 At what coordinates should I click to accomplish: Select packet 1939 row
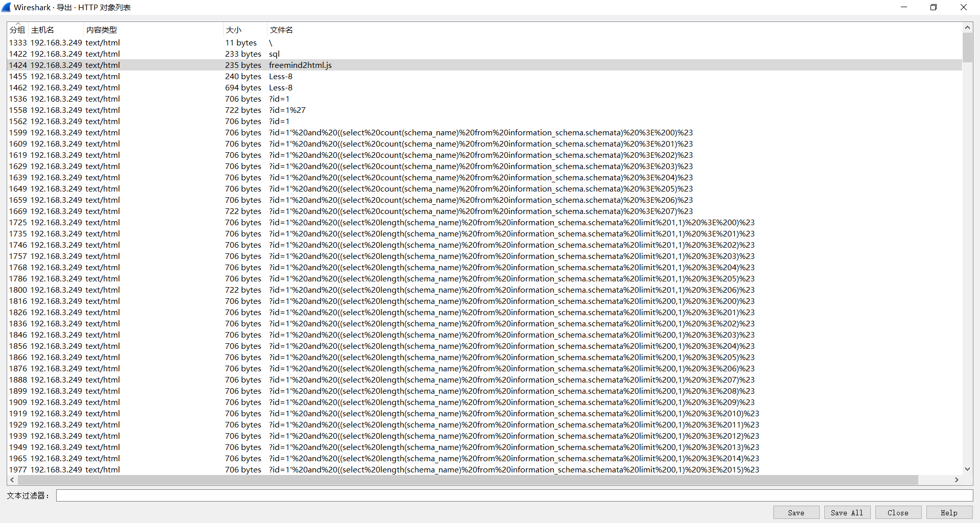(x=484, y=436)
